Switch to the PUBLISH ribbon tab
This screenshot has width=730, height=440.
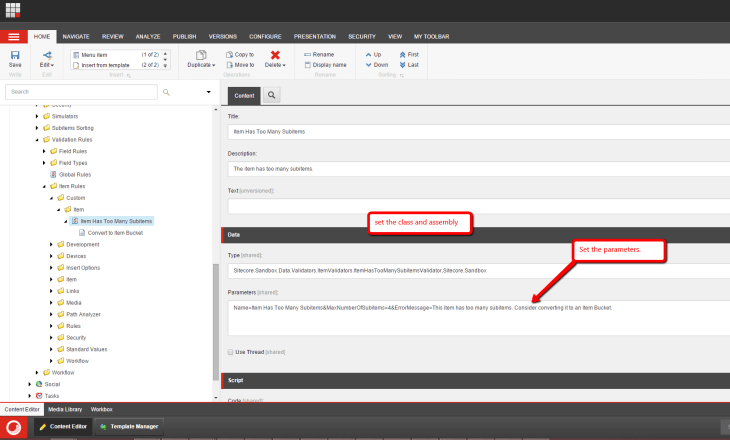pyautogui.click(x=184, y=37)
